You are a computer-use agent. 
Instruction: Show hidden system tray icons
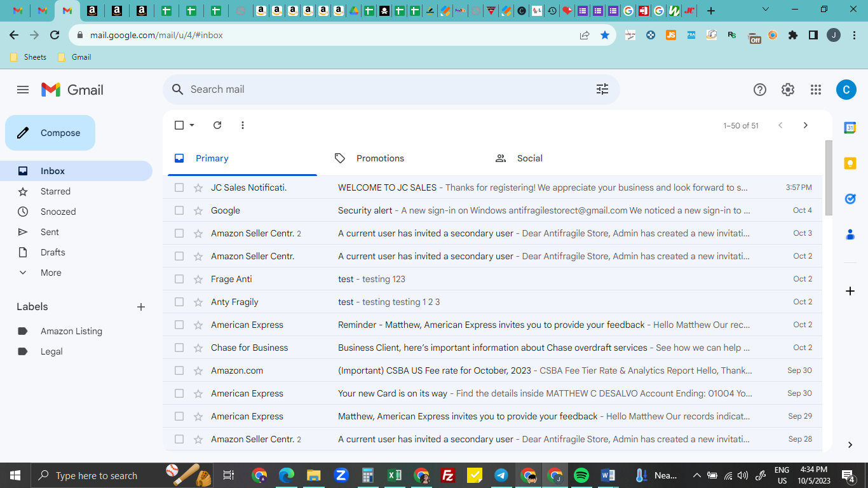[697, 475]
